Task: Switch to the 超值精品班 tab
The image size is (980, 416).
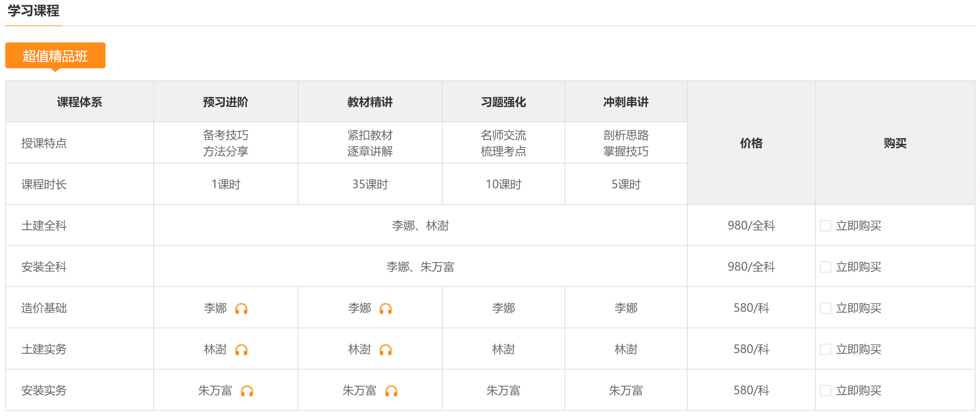Action: tap(55, 56)
